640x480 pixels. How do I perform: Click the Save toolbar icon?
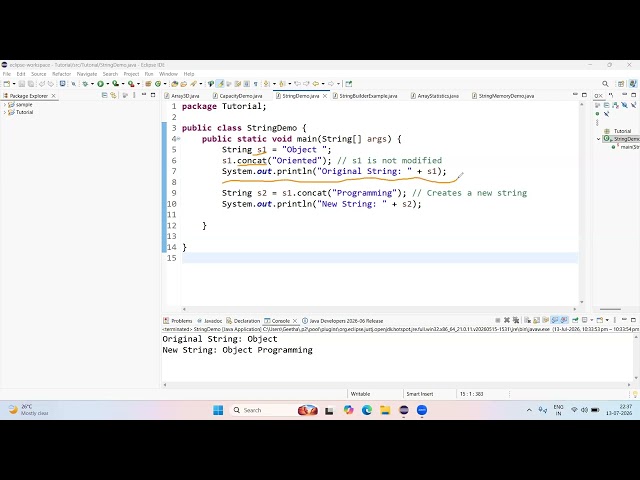[22, 84]
